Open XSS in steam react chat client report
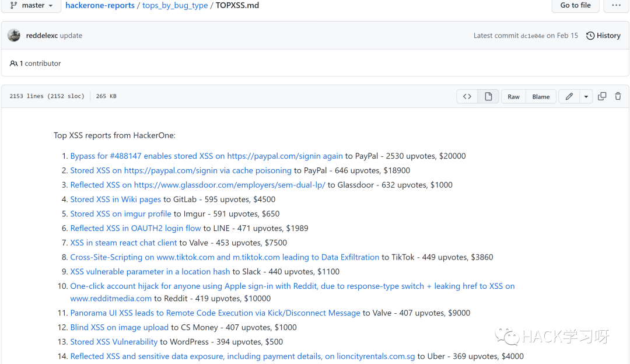 tap(124, 243)
